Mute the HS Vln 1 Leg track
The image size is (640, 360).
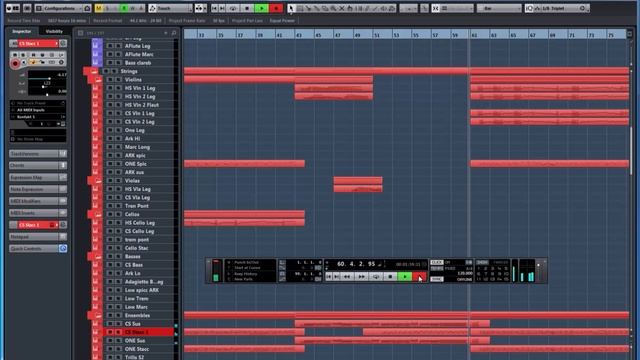[110, 88]
